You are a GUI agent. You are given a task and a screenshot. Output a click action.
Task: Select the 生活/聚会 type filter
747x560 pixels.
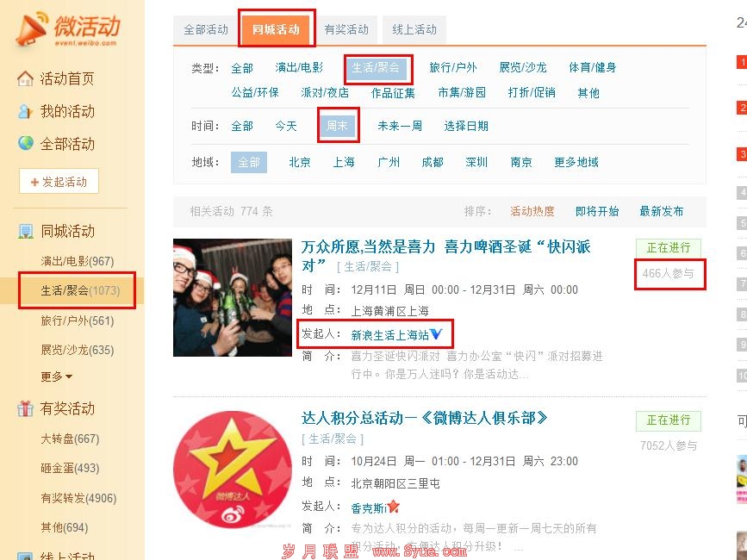(x=376, y=68)
